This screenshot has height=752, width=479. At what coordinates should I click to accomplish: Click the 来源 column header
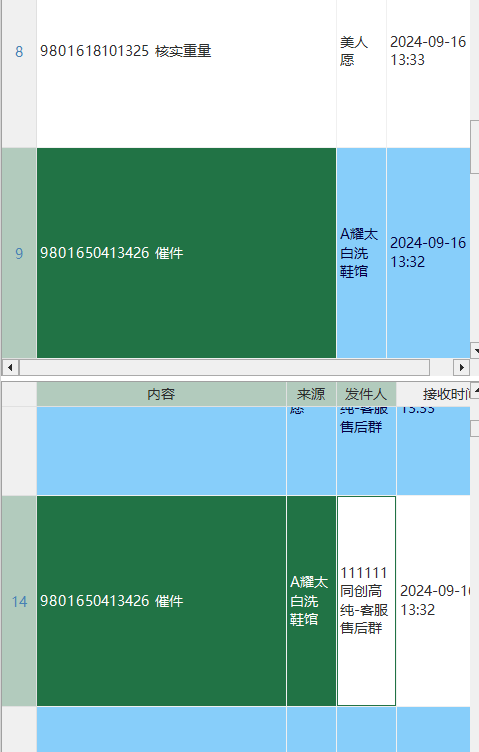click(311, 394)
